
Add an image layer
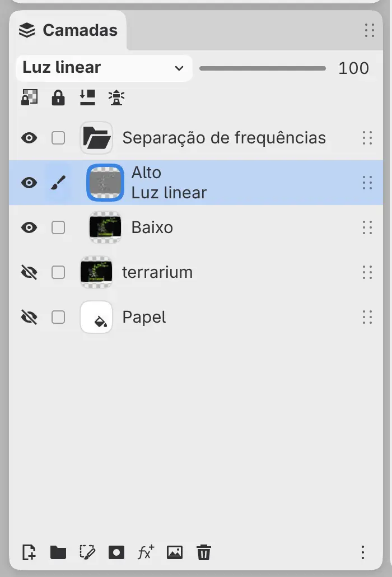tap(175, 552)
